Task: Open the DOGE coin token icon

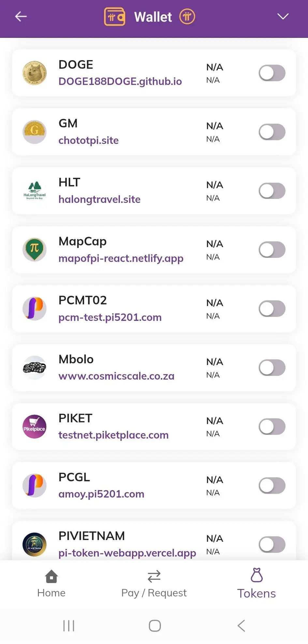Action: [34, 73]
